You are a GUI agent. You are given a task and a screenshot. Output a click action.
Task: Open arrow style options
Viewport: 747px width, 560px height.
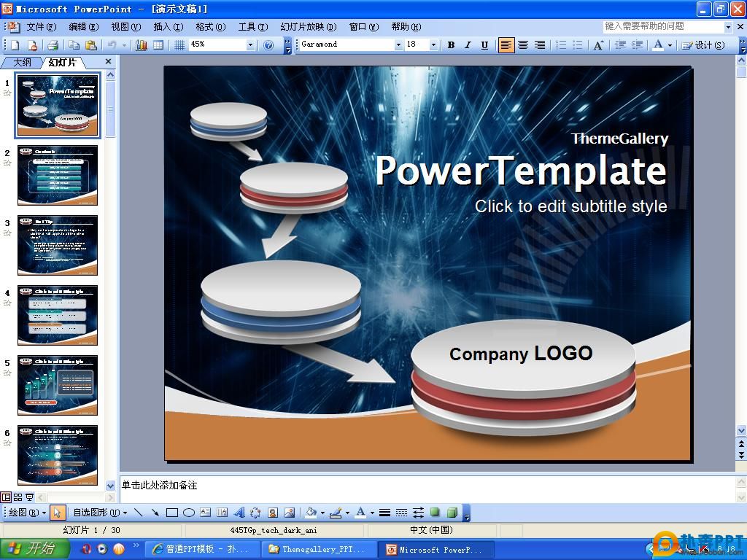click(x=418, y=513)
